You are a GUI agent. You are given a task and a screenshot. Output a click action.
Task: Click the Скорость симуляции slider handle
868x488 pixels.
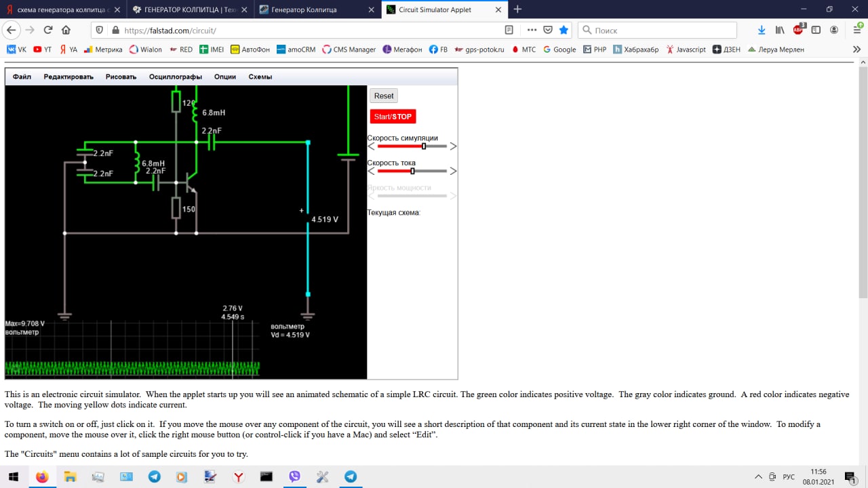[x=424, y=146]
